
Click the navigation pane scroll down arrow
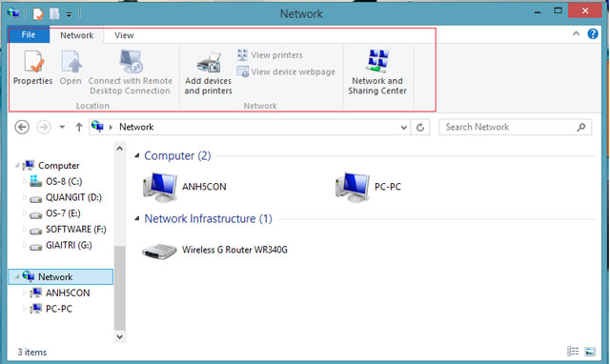120,336
